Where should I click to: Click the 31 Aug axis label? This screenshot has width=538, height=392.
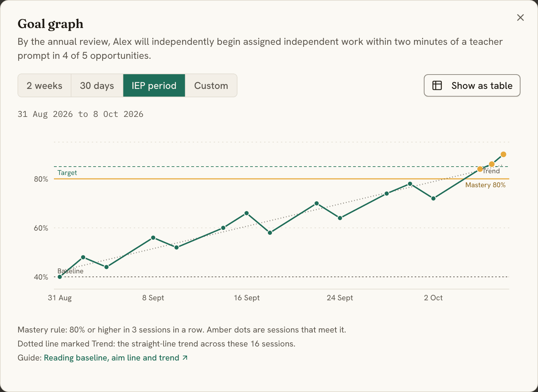coord(60,298)
